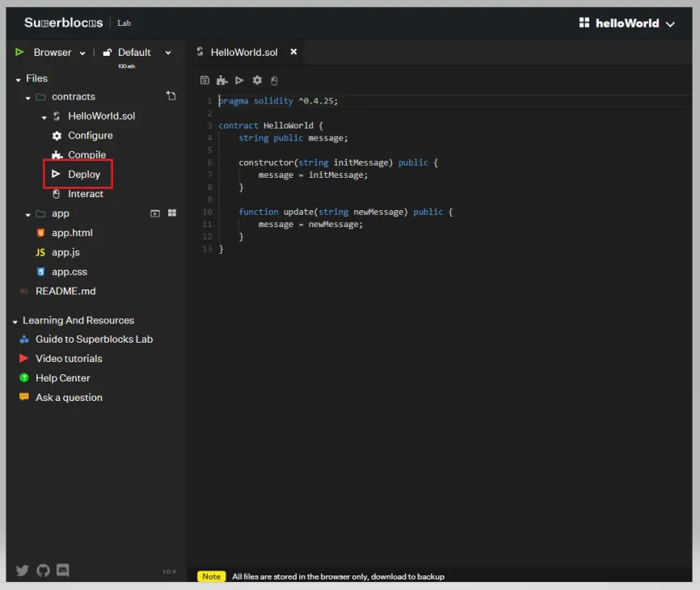Screen dimensions: 700x590
Task: Open Interact under HelloWorld.sol
Action: coord(85,194)
